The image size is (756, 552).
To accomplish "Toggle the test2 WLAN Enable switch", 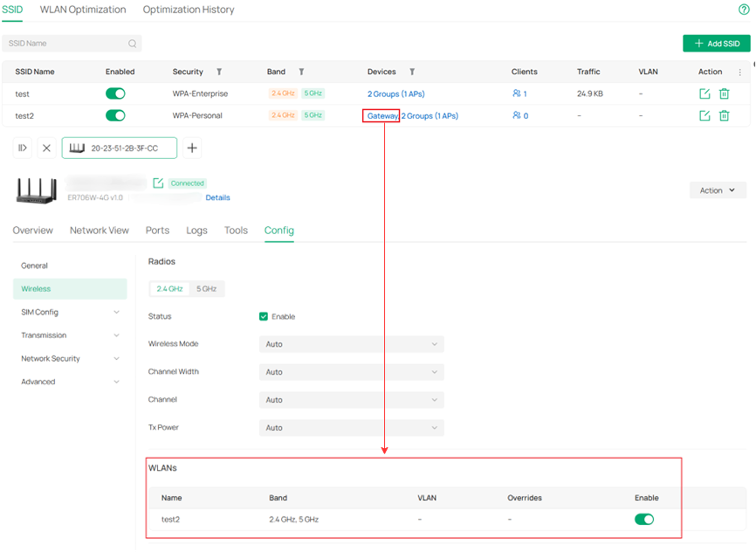I will [x=644, y=520].
